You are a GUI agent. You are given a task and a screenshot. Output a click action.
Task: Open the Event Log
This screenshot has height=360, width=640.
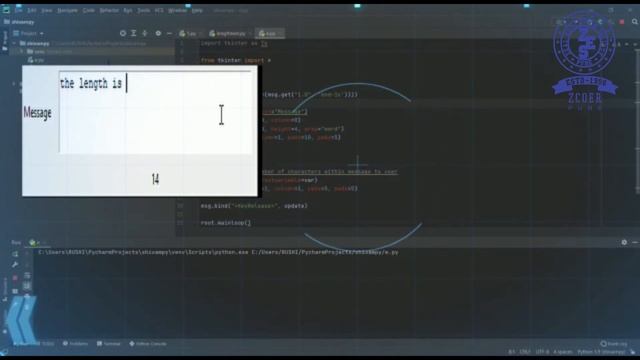click(614, 344)
